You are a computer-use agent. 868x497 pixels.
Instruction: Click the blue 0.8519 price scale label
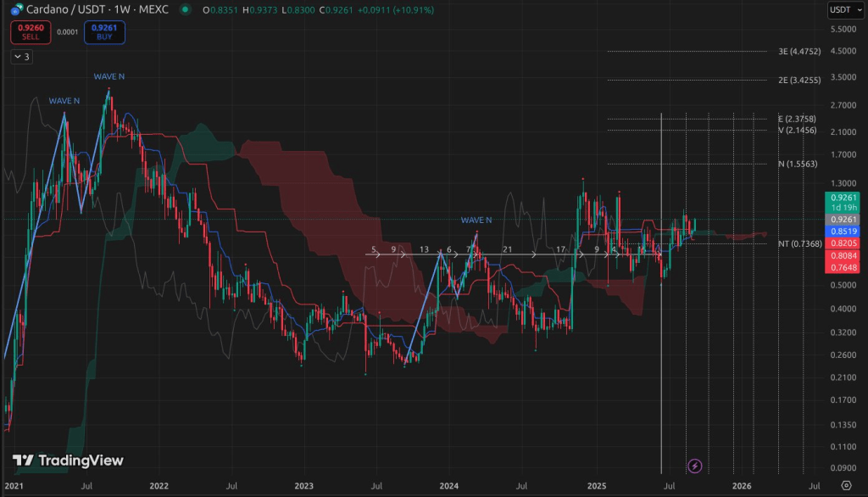click(x=843, y=230)
